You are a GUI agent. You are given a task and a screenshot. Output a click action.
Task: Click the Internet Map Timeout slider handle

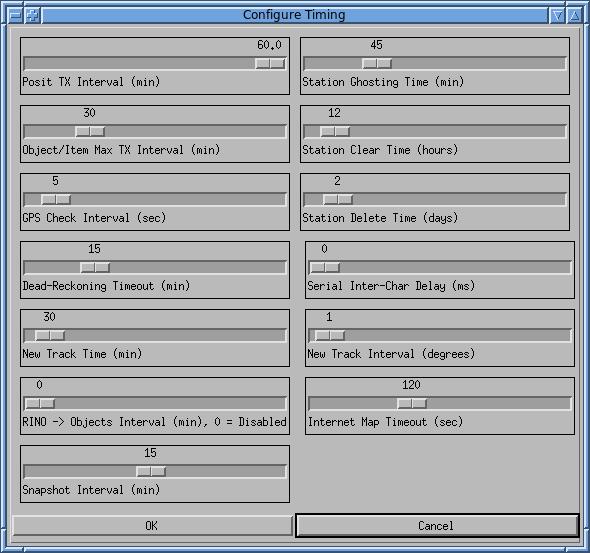412,403
